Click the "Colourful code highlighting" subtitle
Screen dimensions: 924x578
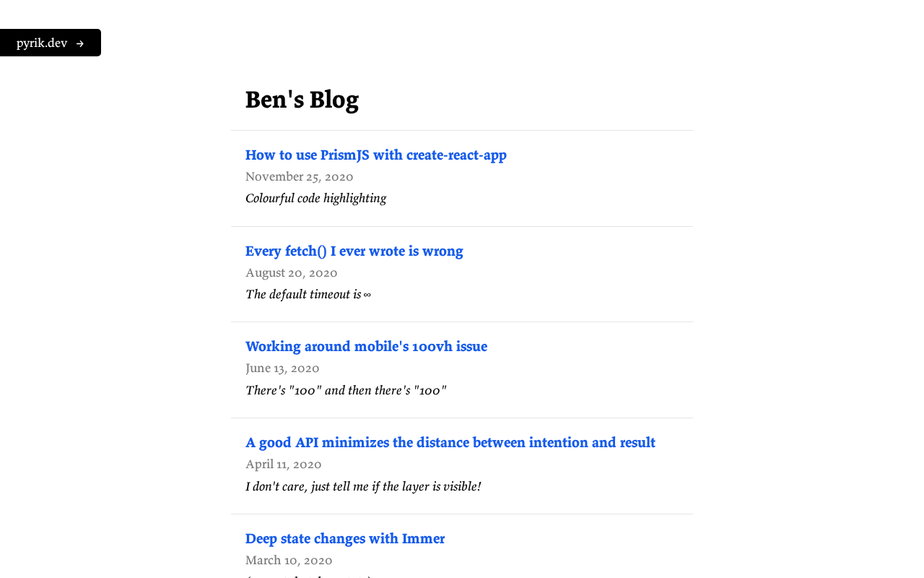[315, 199]
